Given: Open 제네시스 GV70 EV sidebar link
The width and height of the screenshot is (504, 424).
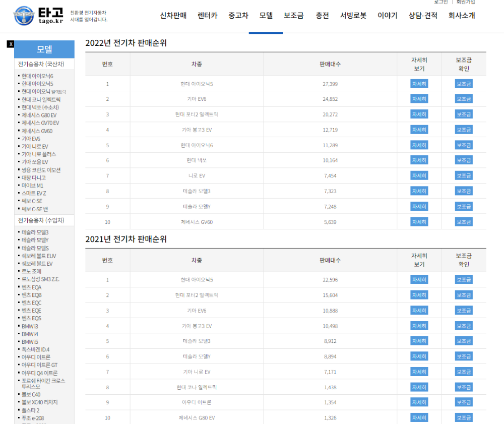Looking at the screenshot, I should pyautogui.click(x=40, y=123).
